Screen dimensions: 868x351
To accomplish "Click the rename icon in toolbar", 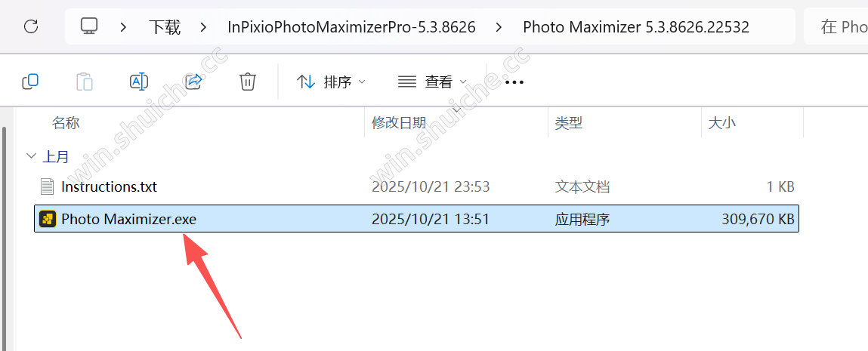I will 138,82.
